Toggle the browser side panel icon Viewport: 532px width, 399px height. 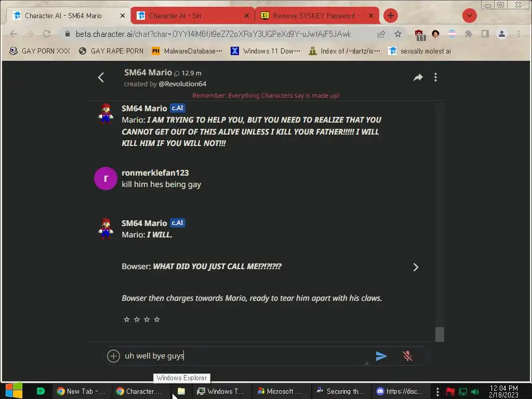[x=485, y=34]
